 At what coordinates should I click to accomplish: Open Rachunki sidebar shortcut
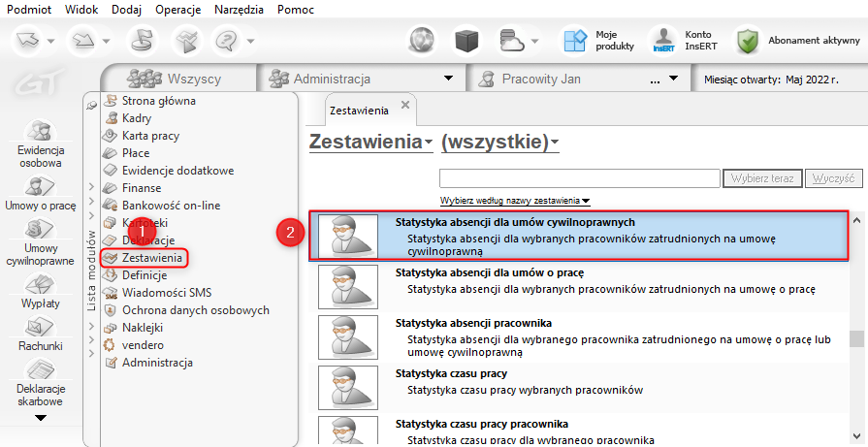pyautogui.click(x=41, y=335)
